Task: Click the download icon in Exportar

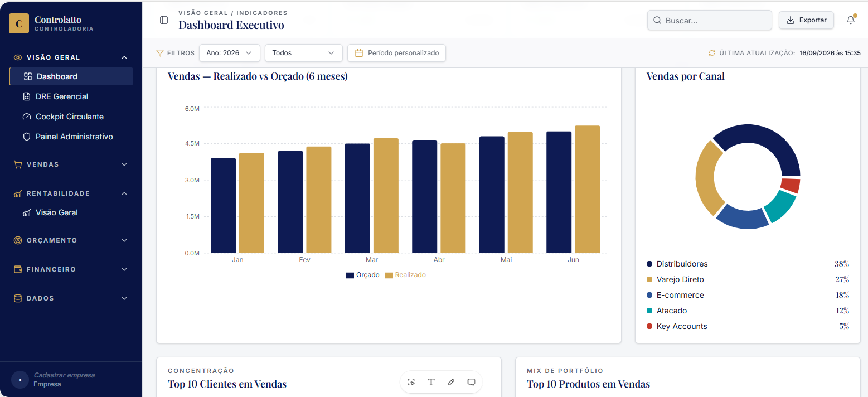Action: click(x=790, y=20)
